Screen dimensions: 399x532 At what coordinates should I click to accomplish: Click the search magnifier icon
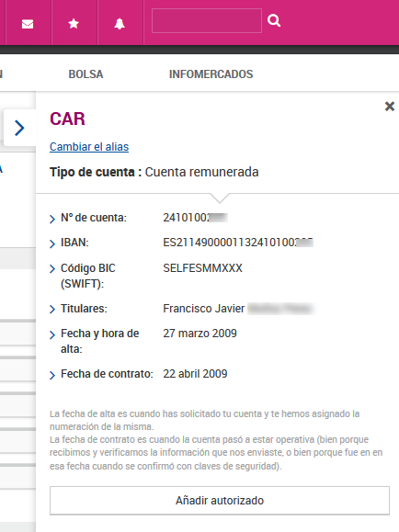[x=274, y=21]
